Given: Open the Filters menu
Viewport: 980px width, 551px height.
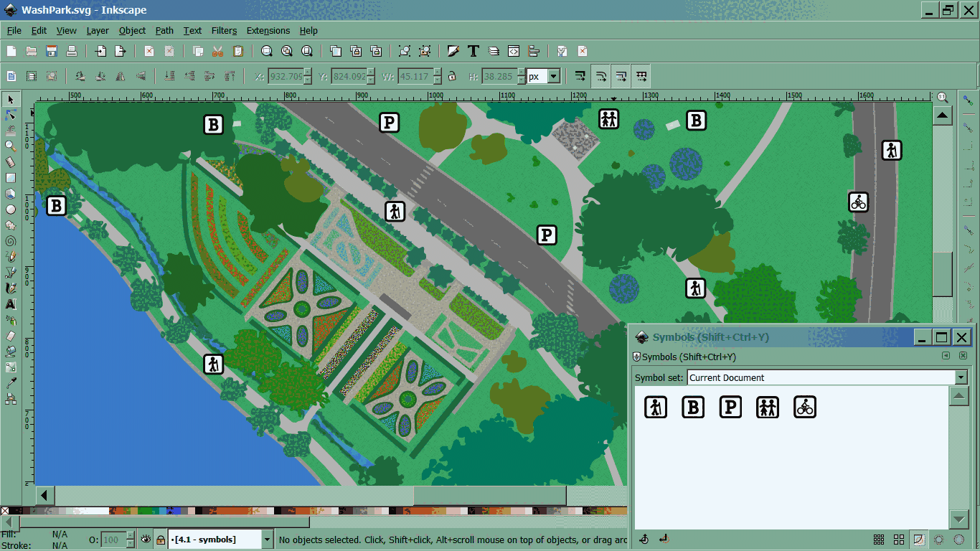Looking at the screenshot, I should click(x=224, y=31).
